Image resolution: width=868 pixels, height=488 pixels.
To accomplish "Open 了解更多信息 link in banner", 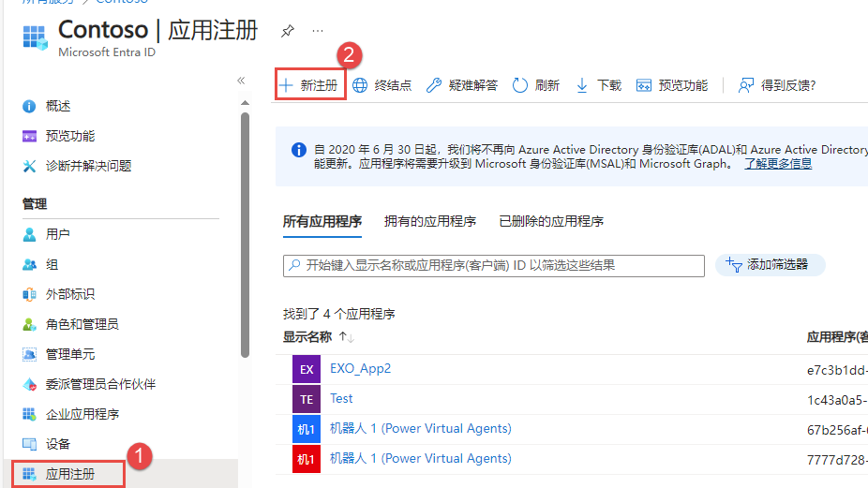I will tap(778, 164).
